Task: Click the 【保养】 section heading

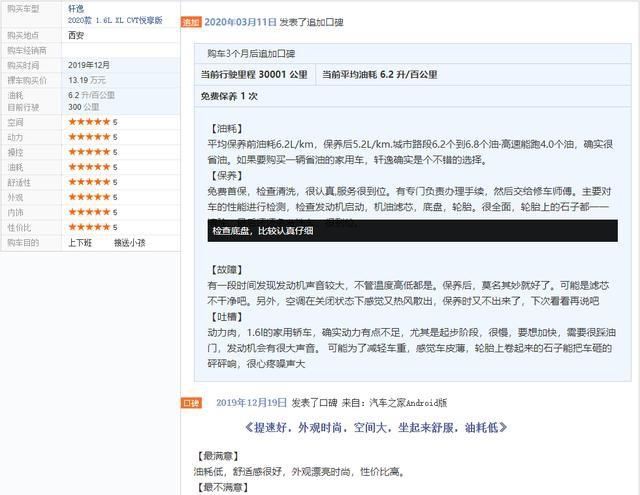Action: 226,176
